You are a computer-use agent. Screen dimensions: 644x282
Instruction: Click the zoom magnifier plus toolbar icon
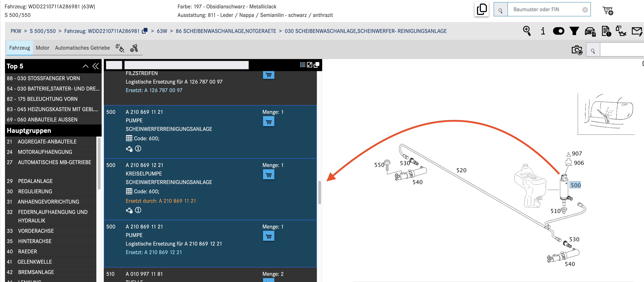527,31
